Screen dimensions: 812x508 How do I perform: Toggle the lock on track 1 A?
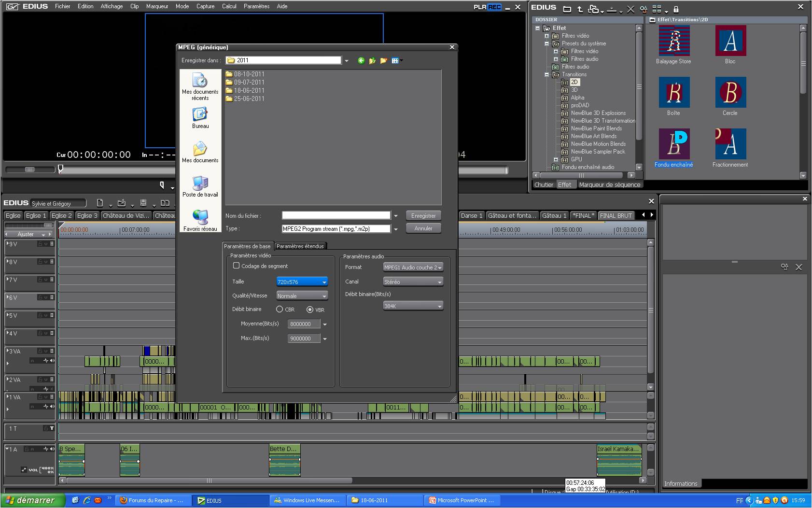click(x=26, y=449)
